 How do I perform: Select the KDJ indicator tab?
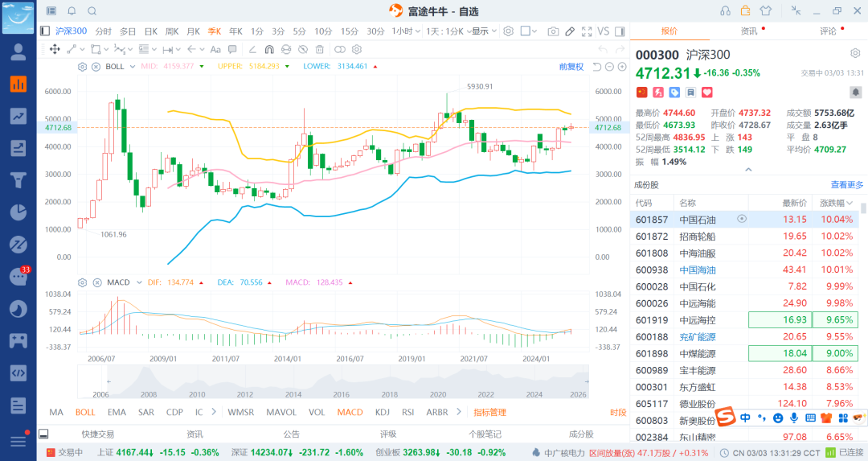(x=382, y=412)
